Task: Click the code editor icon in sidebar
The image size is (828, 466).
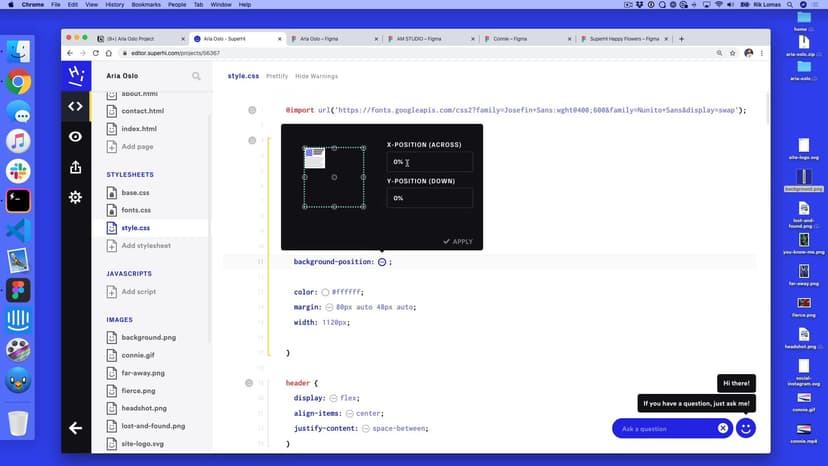Action: click(75, 106)
